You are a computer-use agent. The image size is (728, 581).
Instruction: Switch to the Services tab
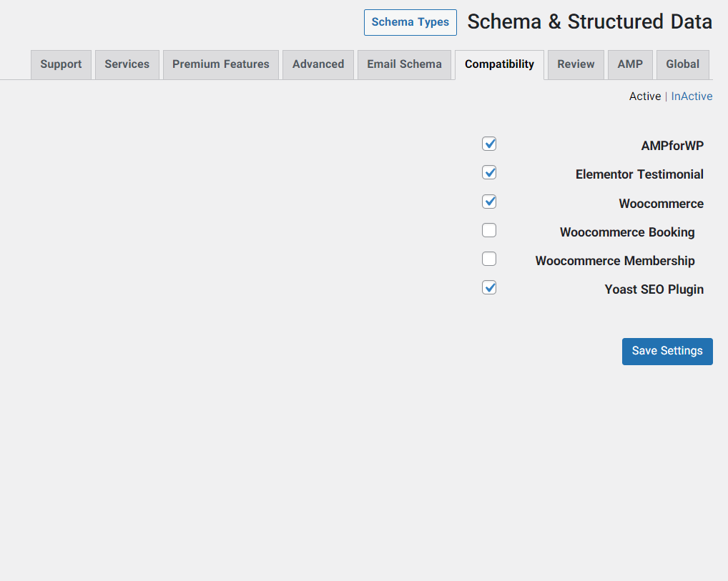pyautogui.click(x=127, y=64)
